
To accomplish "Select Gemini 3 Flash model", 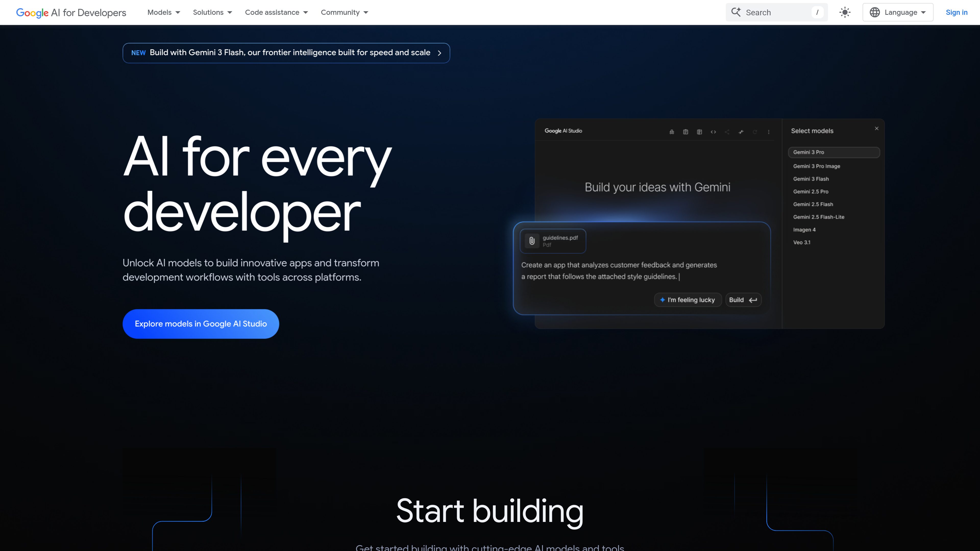I will [811, 179].
